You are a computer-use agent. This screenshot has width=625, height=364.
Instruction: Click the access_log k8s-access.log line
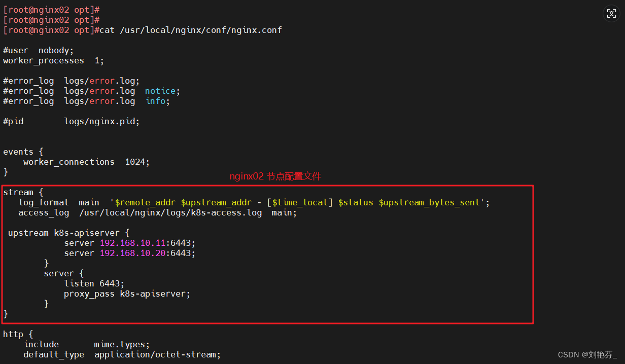pyautogui.click(x=158, y=213)
